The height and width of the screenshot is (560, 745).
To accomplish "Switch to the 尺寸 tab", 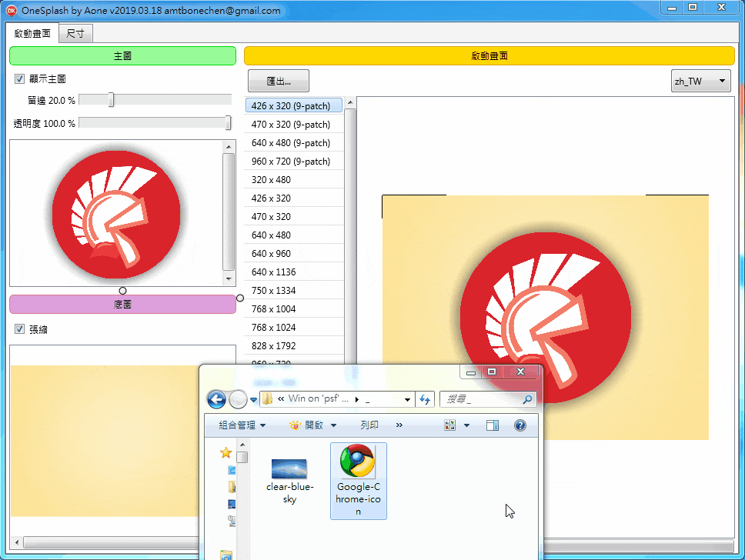I will point(75,33).
